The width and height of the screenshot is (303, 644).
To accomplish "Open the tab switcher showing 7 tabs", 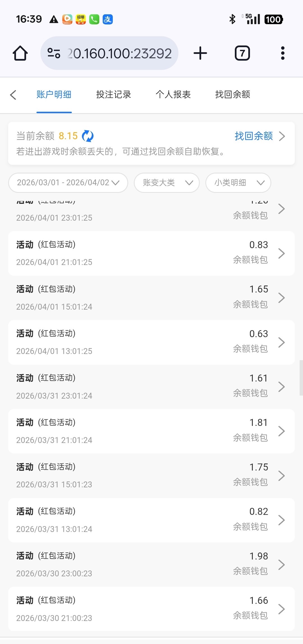I will (242, 53).
